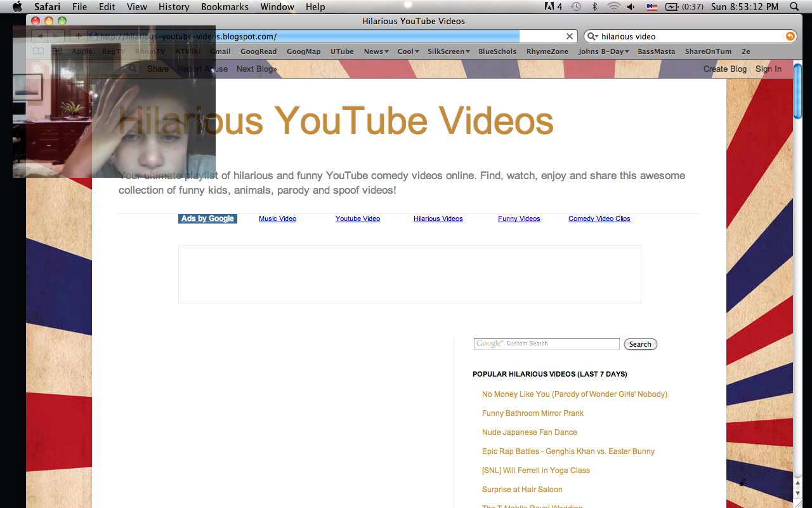812x508 pixels.
Task: Open the BlueSchols bookmark
Action: click(497, 51)
